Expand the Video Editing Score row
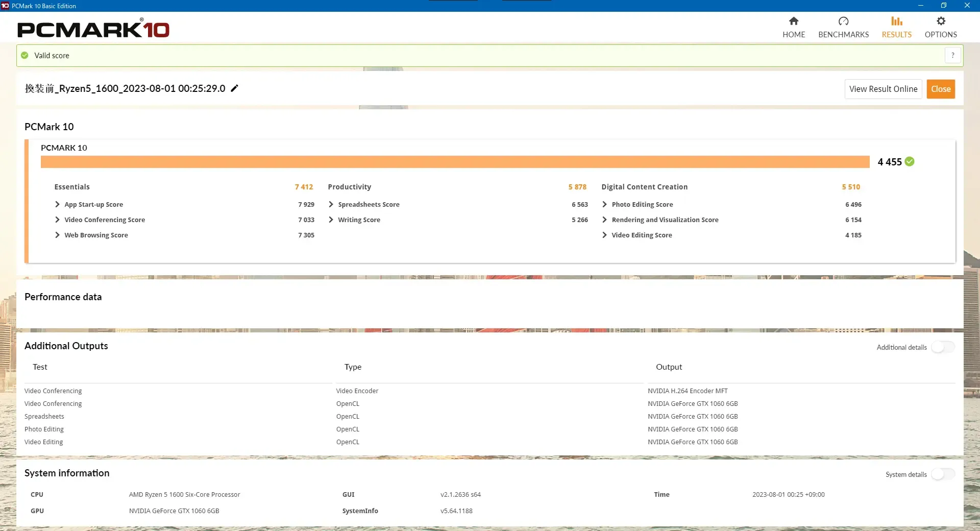 coord(604,235)
